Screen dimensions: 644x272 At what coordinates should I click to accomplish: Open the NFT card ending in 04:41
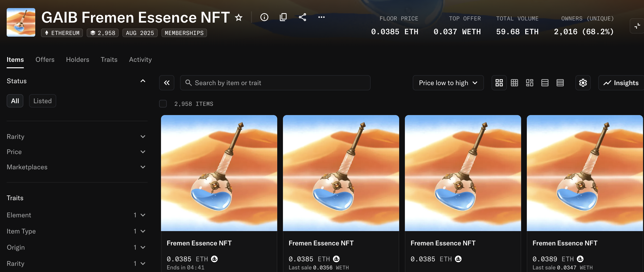(x=219, y=193)
